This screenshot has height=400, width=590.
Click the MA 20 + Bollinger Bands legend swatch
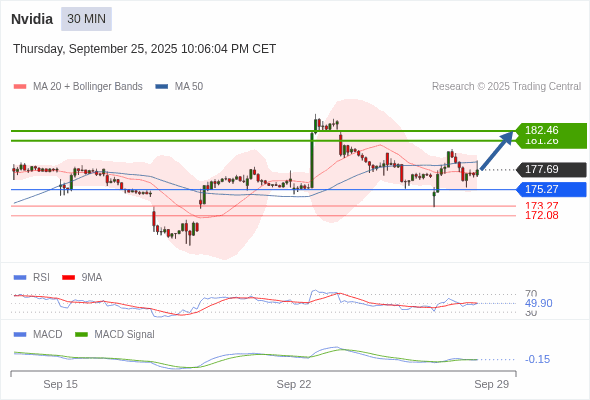click(20, 87)
